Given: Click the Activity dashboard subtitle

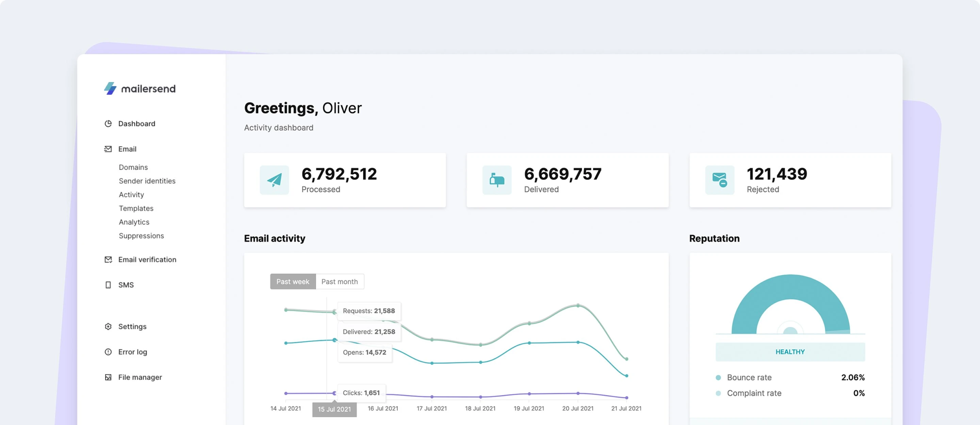Looking at the screenshot, I should coord(278,128).
